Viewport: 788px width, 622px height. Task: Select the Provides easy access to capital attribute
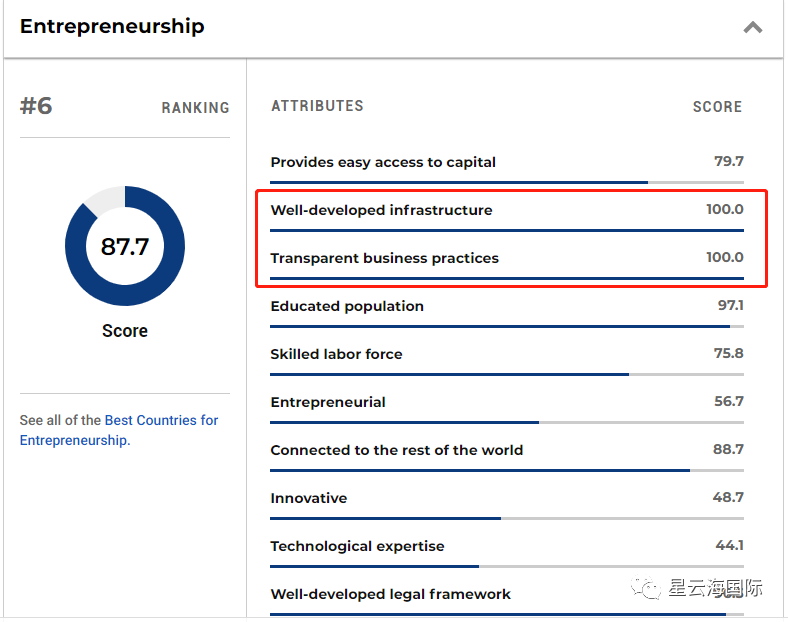point(383,162)
